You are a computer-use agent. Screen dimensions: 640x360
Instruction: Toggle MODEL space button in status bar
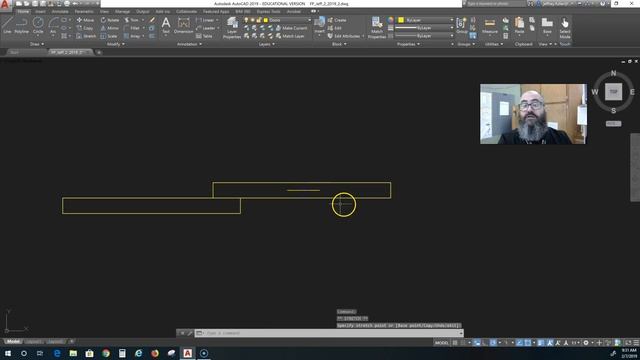click(x=441, y=343)
